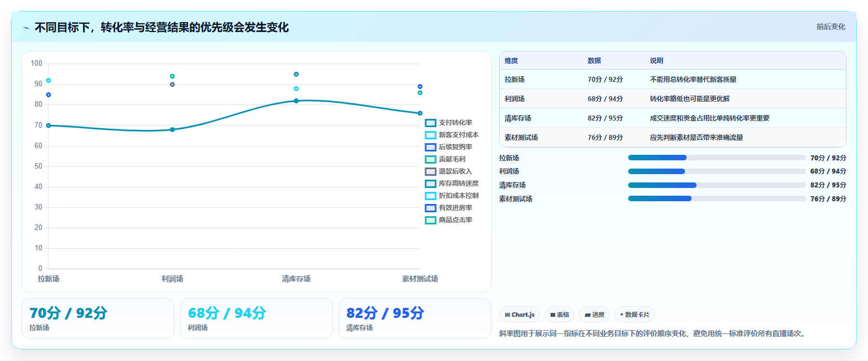868x361 pixels.
Task: Click table text 不能用总转化率替代新客质量
Action: (693, 80)
